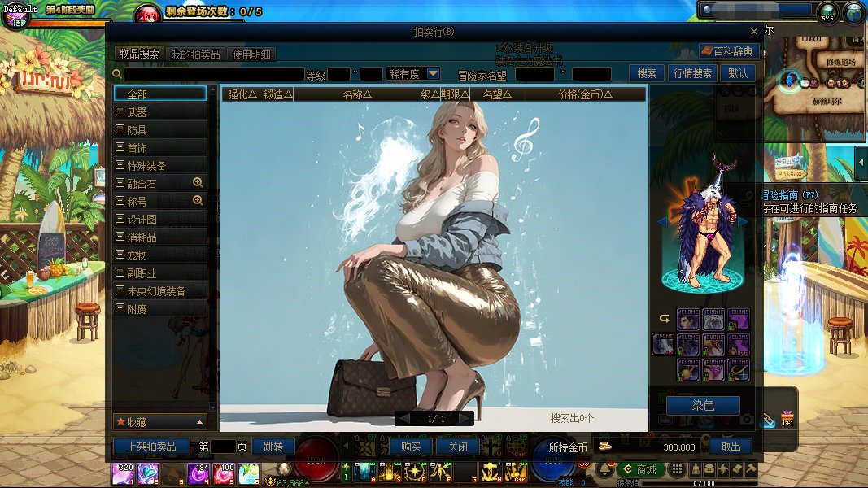Open the 商城 shop button

coord(640,470)
